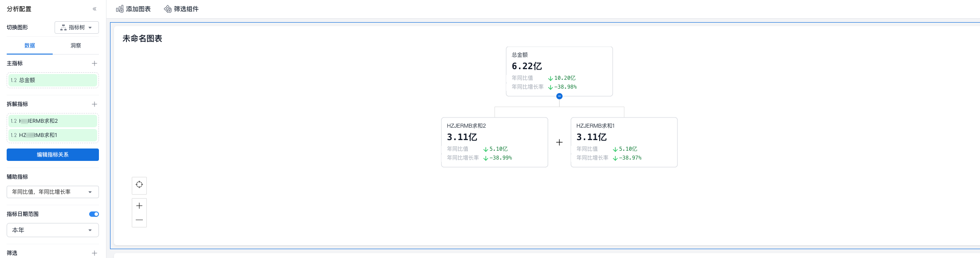Collapse the 分析配置 side panel
Image resolution: width=980 pixels, height=258 pixels.
coord(94,9)
